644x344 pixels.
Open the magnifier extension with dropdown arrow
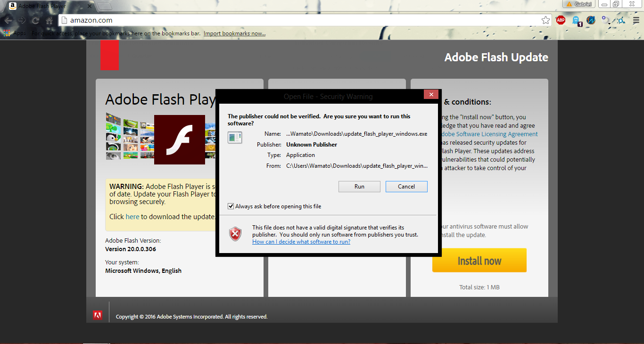(x=606, y=20)
